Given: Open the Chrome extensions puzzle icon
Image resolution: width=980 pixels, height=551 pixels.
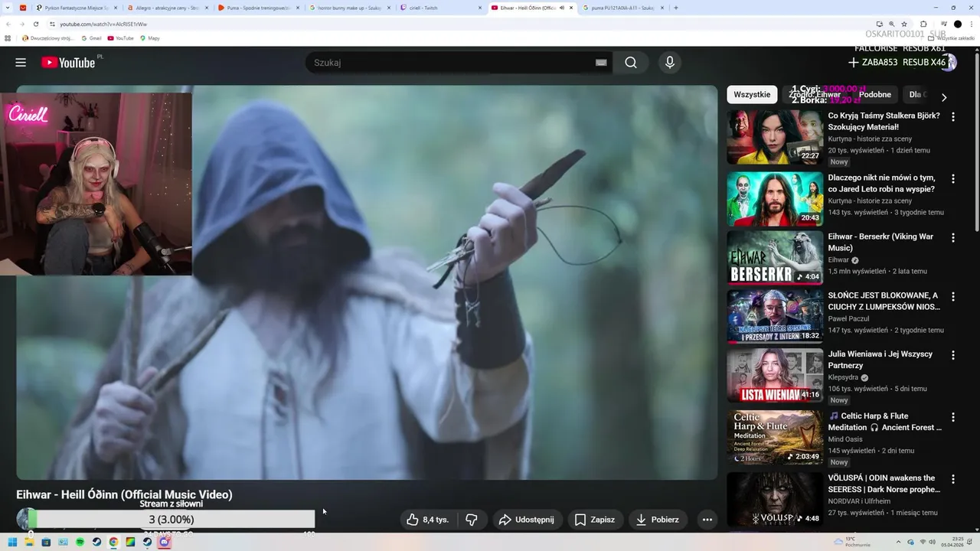Looking at the screenshot, I should (923, 24).
